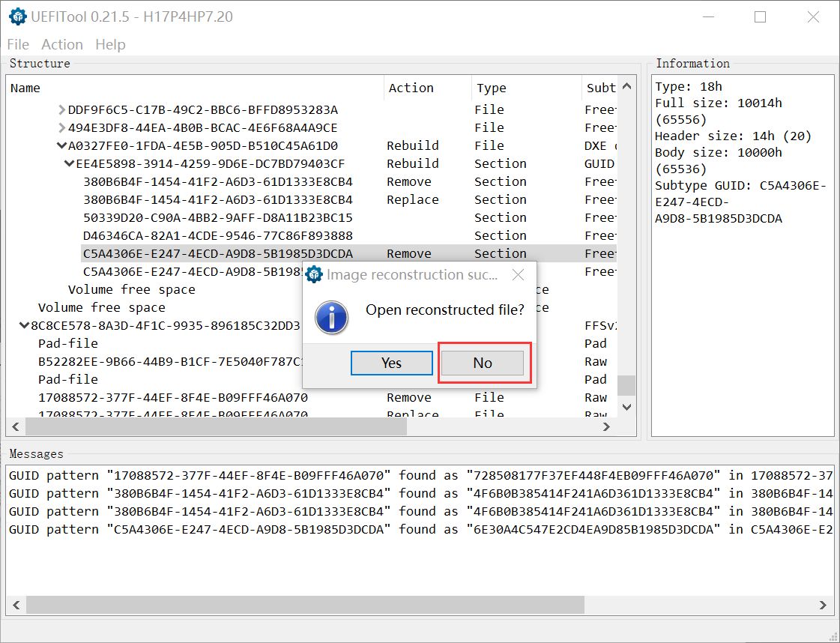
Task: Open the Help menu
Action: coord(110,44)
